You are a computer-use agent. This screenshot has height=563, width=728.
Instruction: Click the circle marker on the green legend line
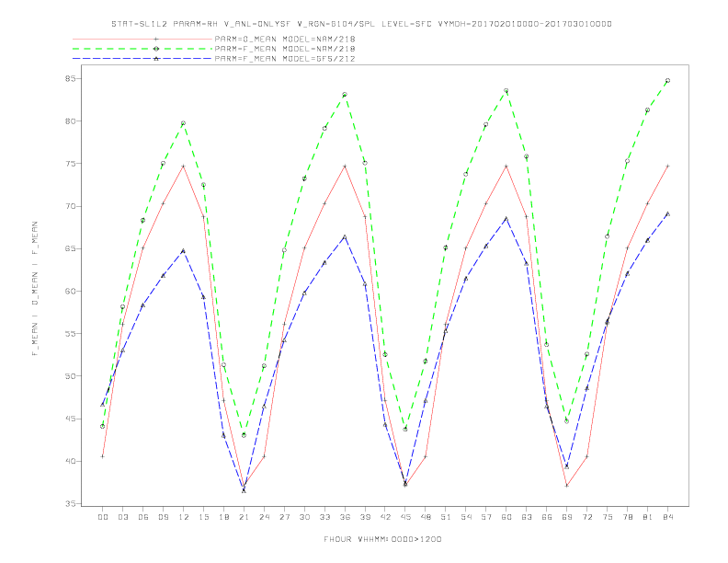156,49
